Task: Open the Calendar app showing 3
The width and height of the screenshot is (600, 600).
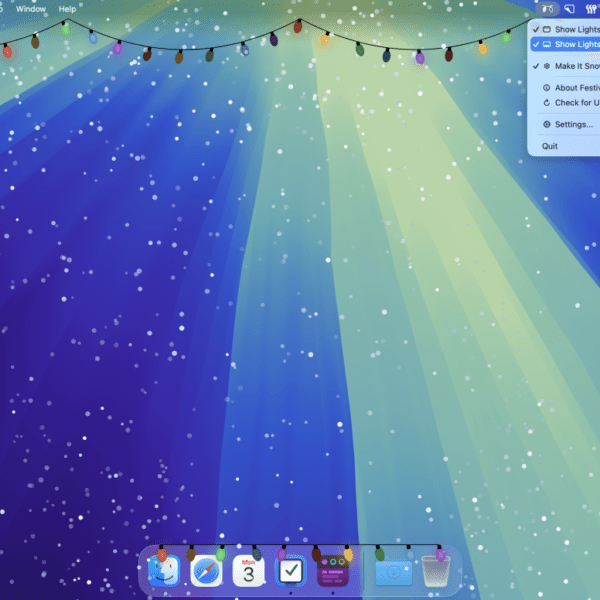Action: click(x=249, y=571)
